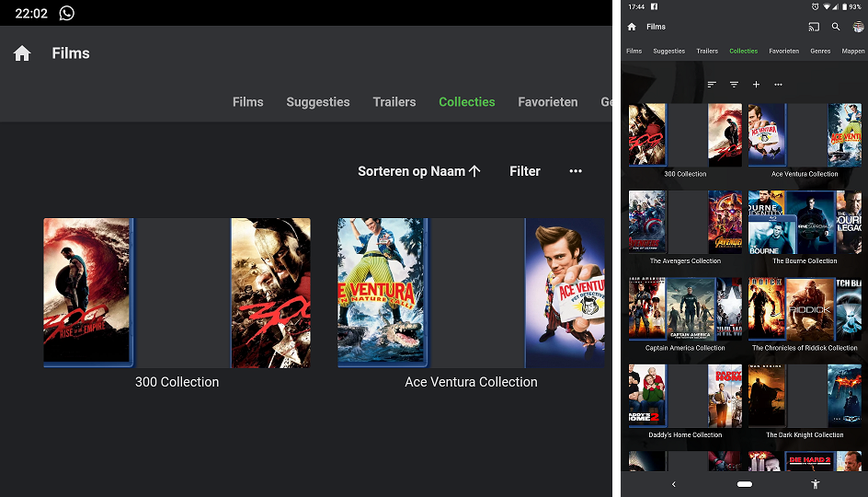868x497 pixels.
Task: Click 'The Avengers Collection' title text
Action: point(685,261)
